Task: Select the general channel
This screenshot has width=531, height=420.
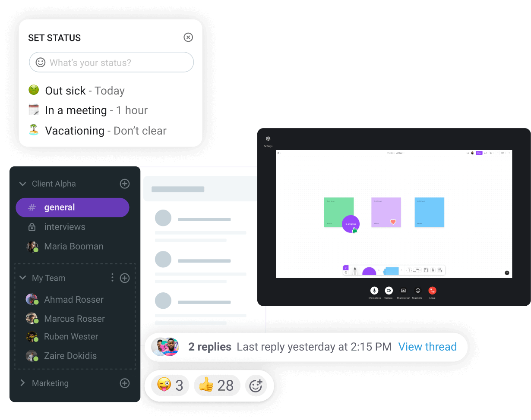Action: [x=73, y=207]
